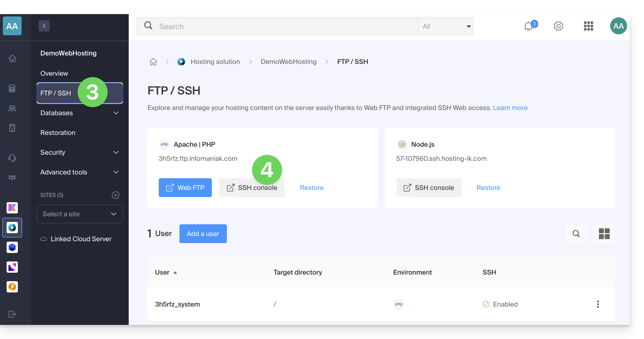The height and width of the screenshot is (339, 644).
Task: Open three-dot menu for 3h5rfz_system
Action: (x=597, y=304)
